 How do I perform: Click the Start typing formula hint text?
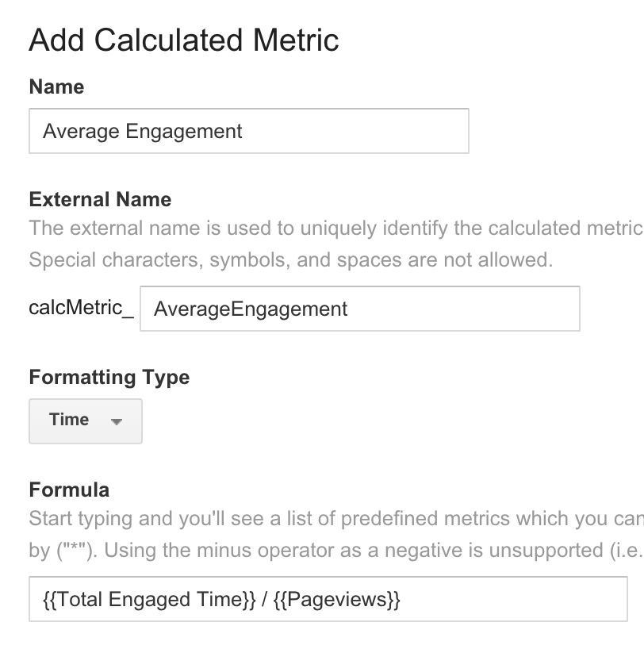pyautogui.click(x=336, y=519)
